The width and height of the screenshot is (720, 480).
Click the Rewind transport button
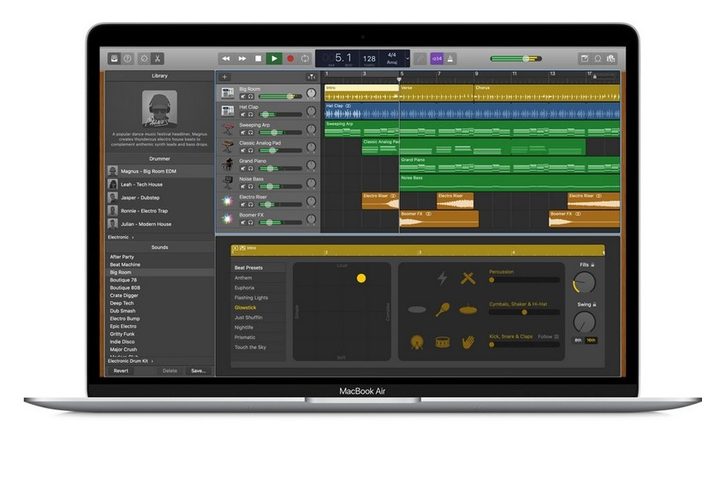click(226, 58)
